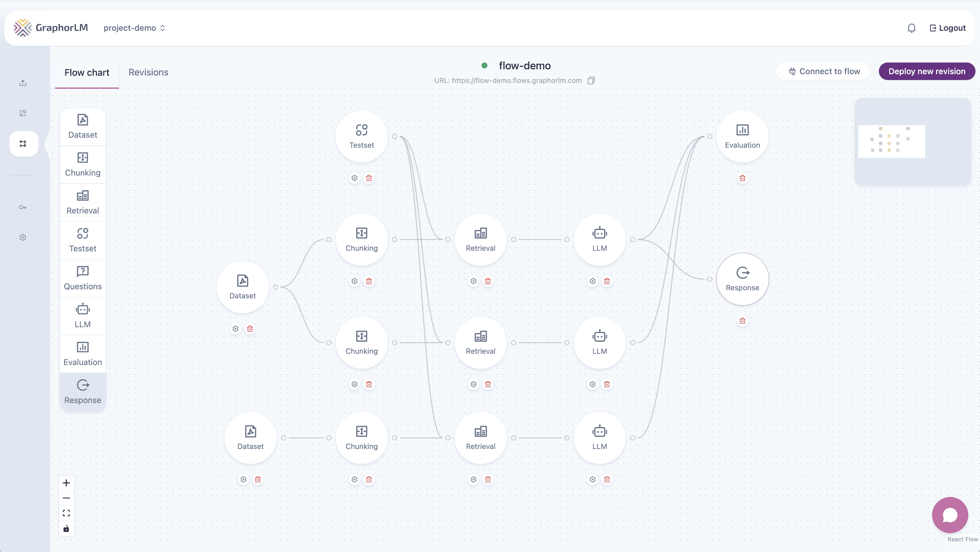Open the project-demo project selector
This screenshot has width=980, height=552.
point(134,28)
